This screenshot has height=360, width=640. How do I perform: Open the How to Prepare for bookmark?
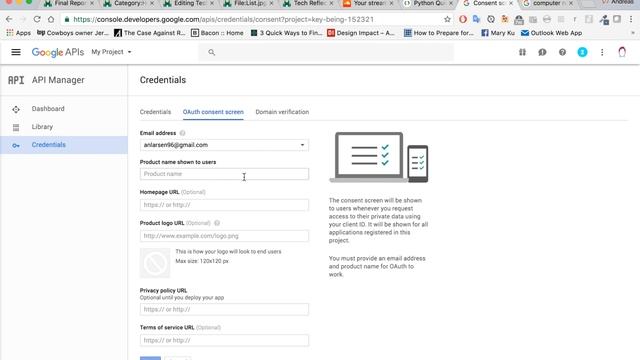439,33
